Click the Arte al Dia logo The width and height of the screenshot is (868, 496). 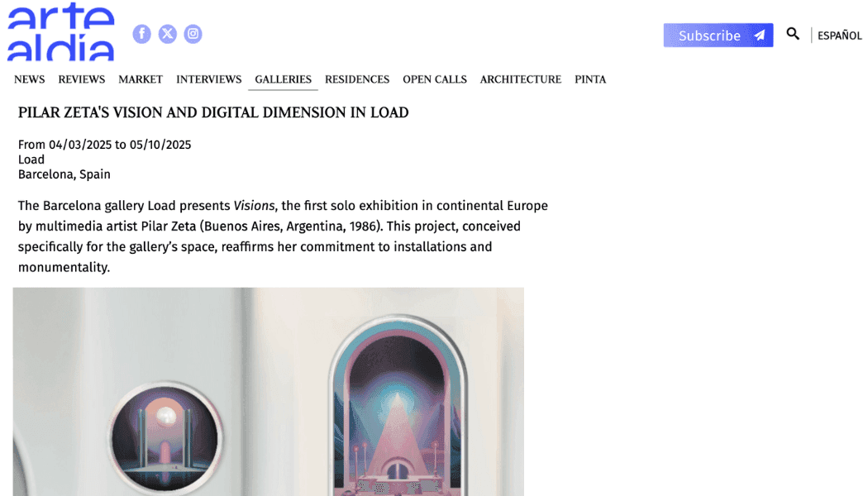[x=60, y=32]
